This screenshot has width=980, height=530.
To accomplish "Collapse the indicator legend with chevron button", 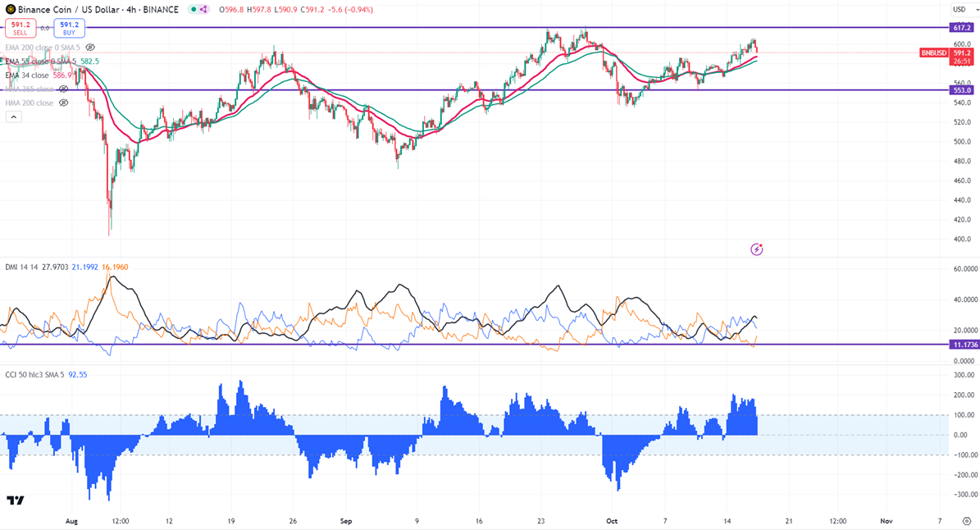I will click(14, 117).
